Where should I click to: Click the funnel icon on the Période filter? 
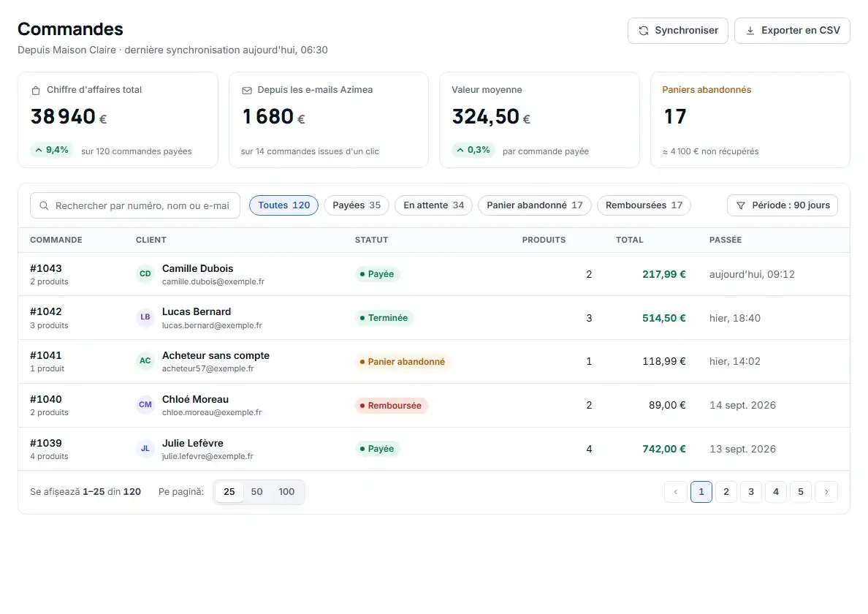tap(741, 206)
